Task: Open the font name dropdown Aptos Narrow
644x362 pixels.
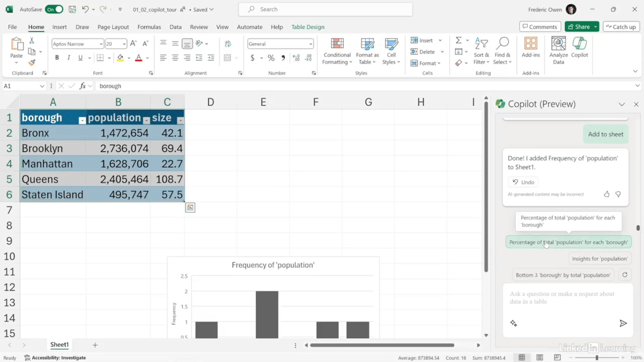Action: 101,44
